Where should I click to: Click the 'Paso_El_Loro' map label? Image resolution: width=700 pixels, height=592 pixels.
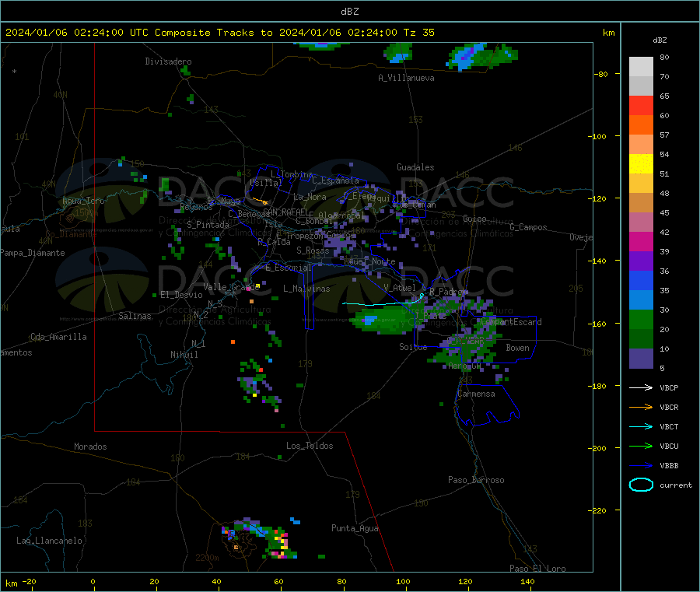(537, 569)
